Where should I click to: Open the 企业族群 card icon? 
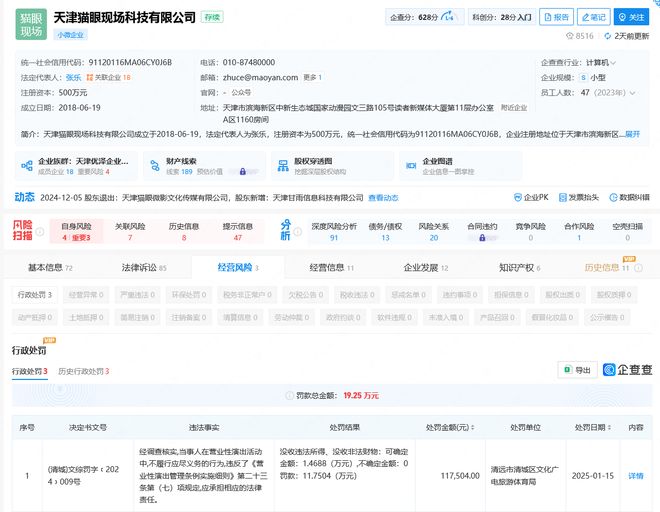click(x=27, y=166)
